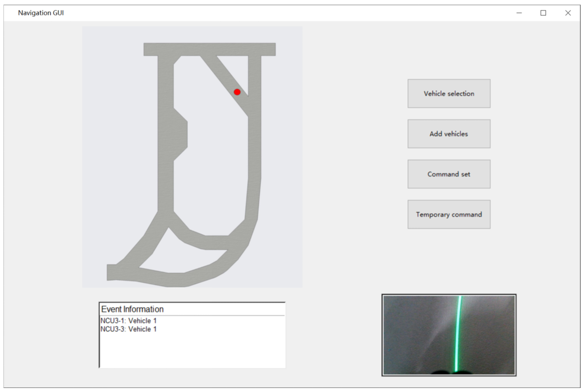The height and width of the screenshot is (392, 584).
Task: Select event entry NCU3-1: Vehicle 1
Action: (128, 321)
